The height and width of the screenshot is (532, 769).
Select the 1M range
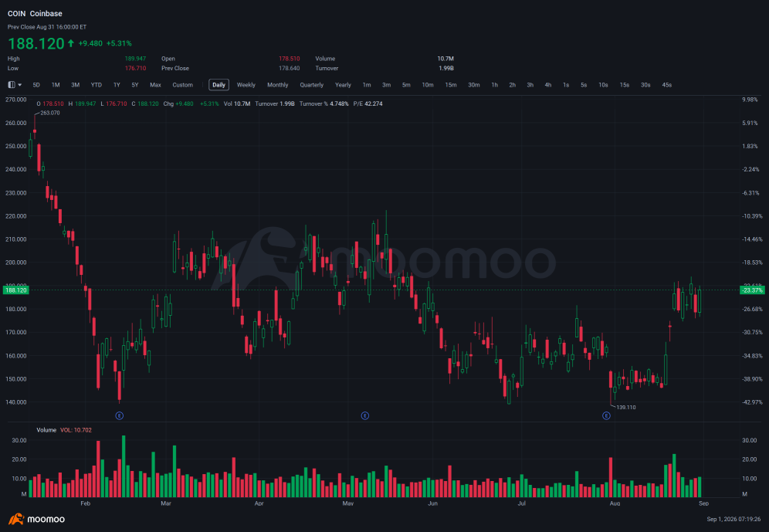[56, 85]
